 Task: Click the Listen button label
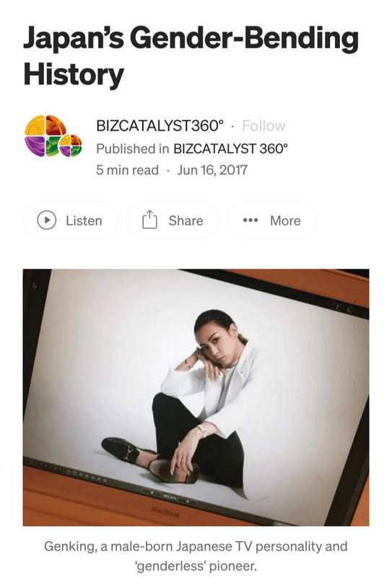84,221
